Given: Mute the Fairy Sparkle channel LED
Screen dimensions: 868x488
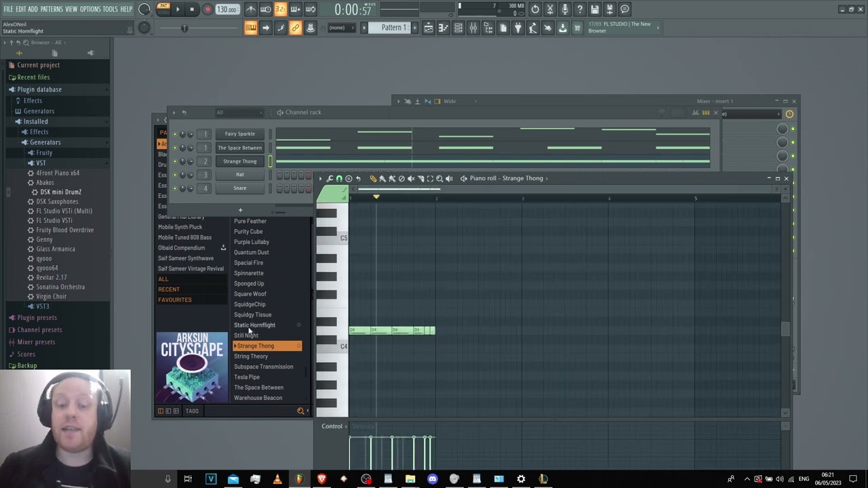Looking at the screenshot, I should pos(174,134).
